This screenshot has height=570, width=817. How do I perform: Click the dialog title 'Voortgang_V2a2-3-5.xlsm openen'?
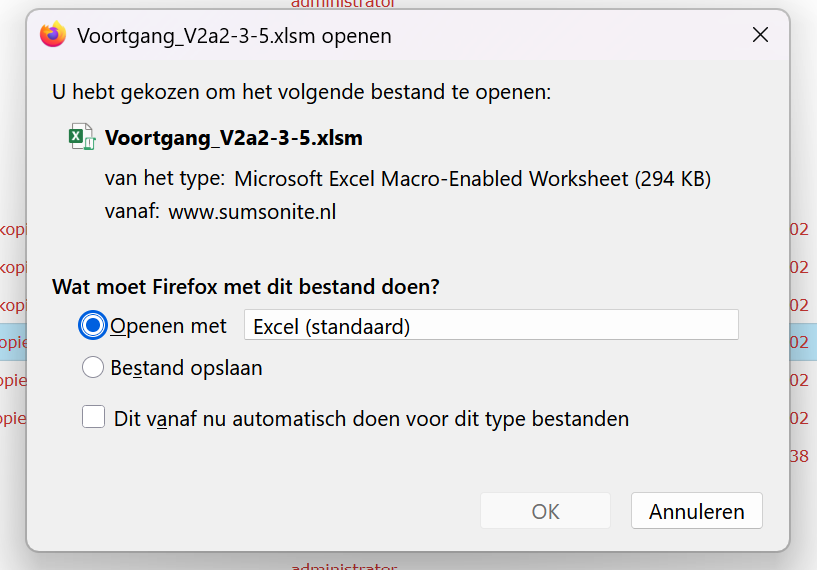tap(234, 36)
